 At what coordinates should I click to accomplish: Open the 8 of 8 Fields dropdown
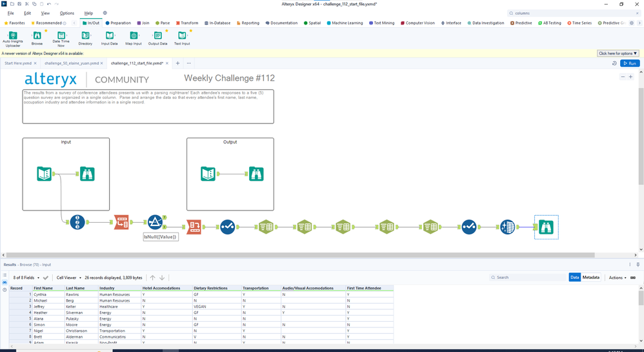pos(26,278)
